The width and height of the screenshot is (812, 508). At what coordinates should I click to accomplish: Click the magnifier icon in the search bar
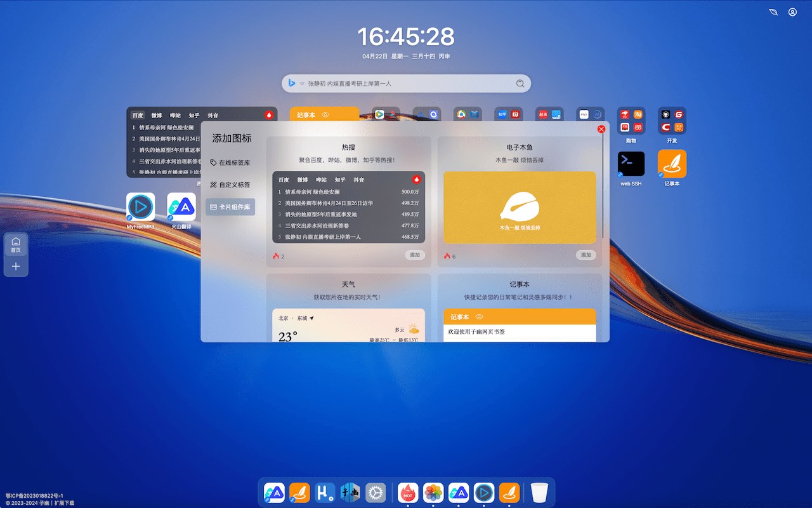click(520, 83)
